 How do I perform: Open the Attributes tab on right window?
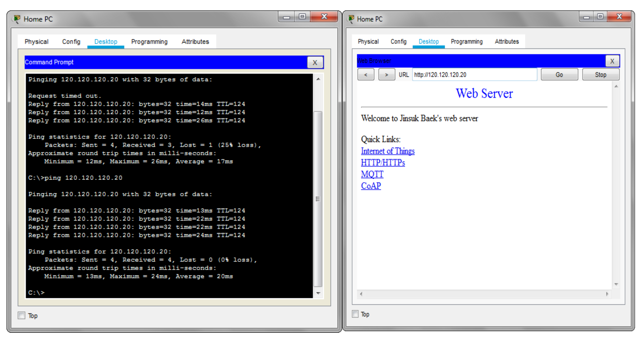pyautogui.click(x=506, y=42)
